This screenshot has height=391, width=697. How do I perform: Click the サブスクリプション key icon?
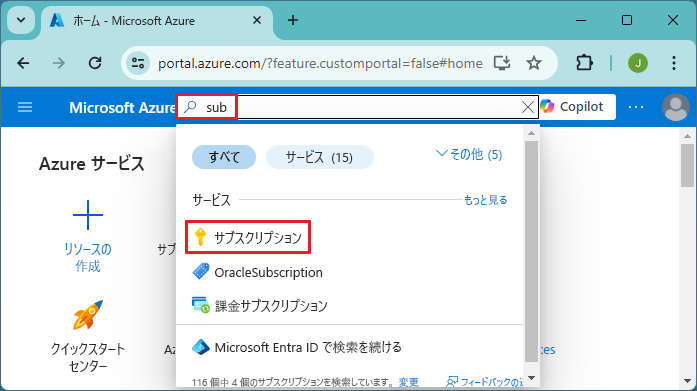200,237
